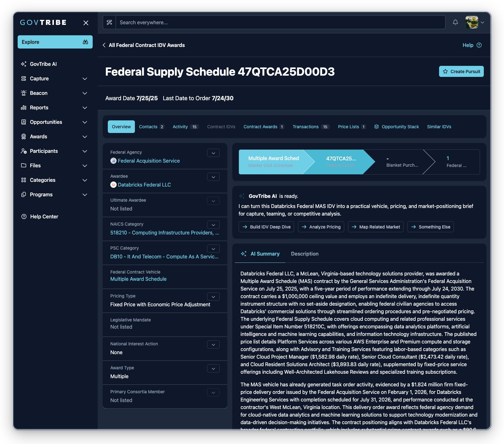Select the Overview tab
This screenshot has height=444, width=504.
coord(121,127)
